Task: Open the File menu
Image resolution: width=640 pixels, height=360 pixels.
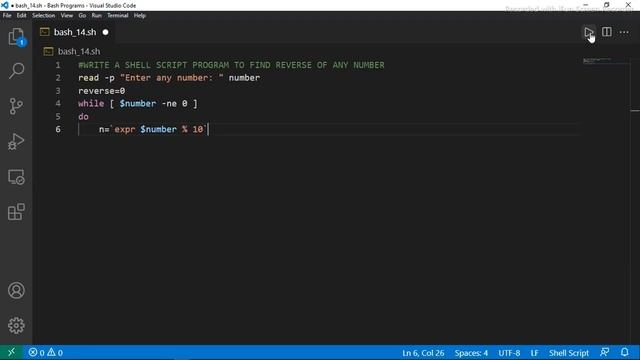Action: click(x=7, y=16)
